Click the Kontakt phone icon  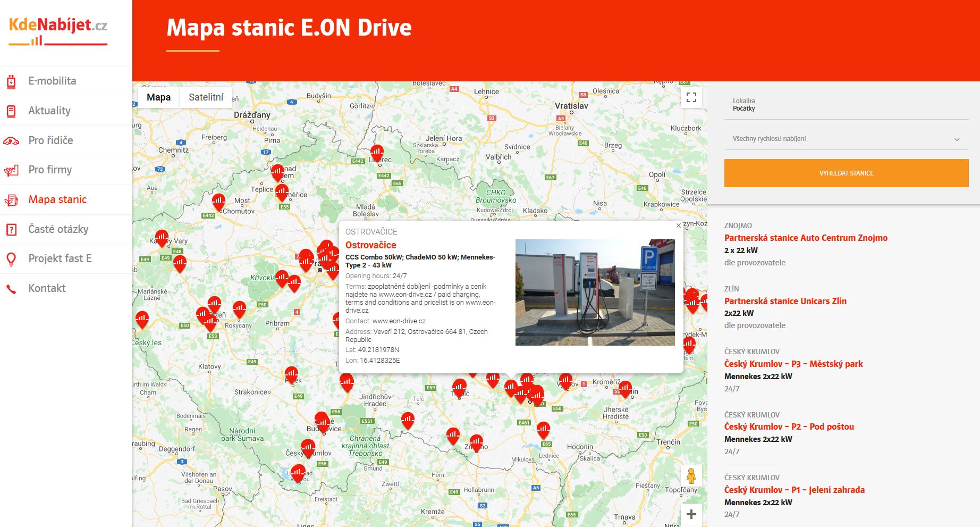pos(11,289)
